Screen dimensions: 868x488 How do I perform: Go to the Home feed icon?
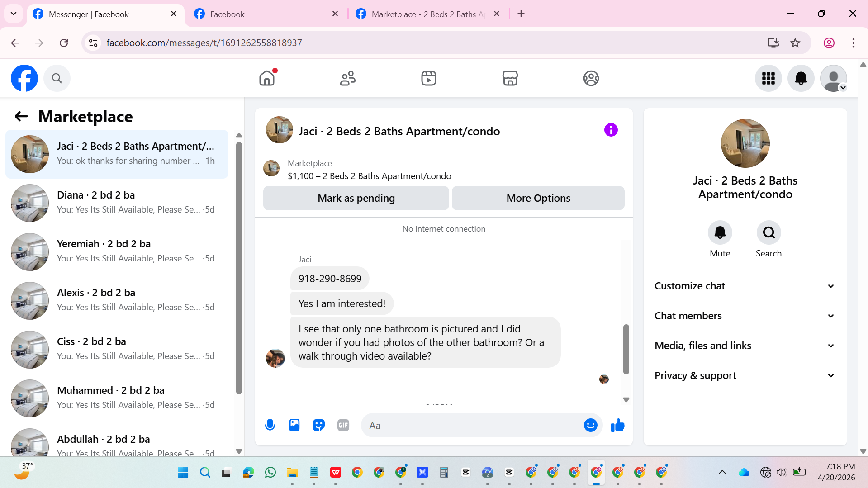coord(267,78)
